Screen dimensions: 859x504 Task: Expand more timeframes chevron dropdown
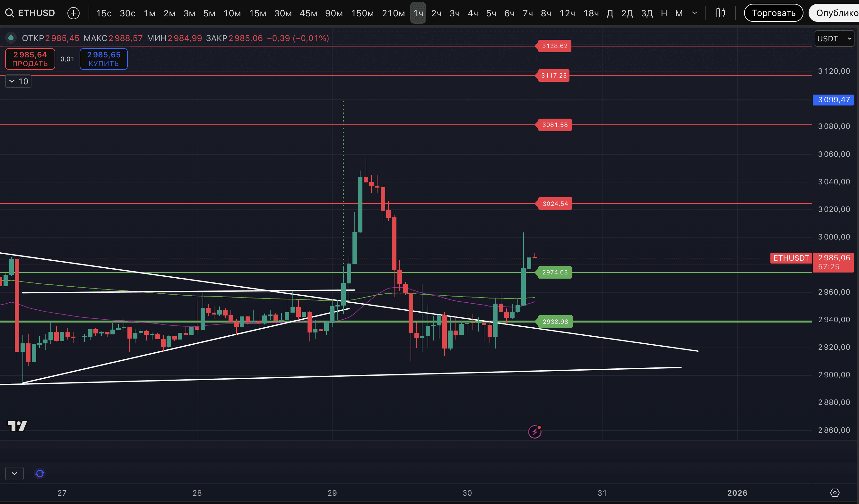694,13
